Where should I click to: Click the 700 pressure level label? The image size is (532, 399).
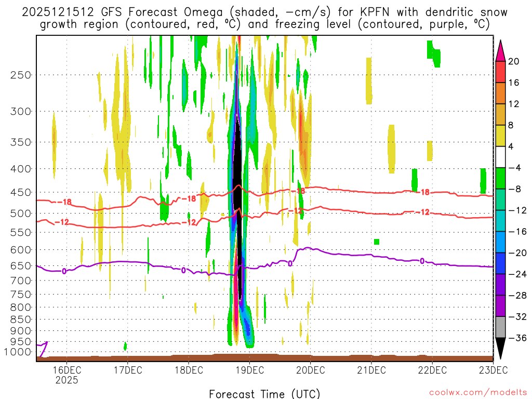point(21,281)
